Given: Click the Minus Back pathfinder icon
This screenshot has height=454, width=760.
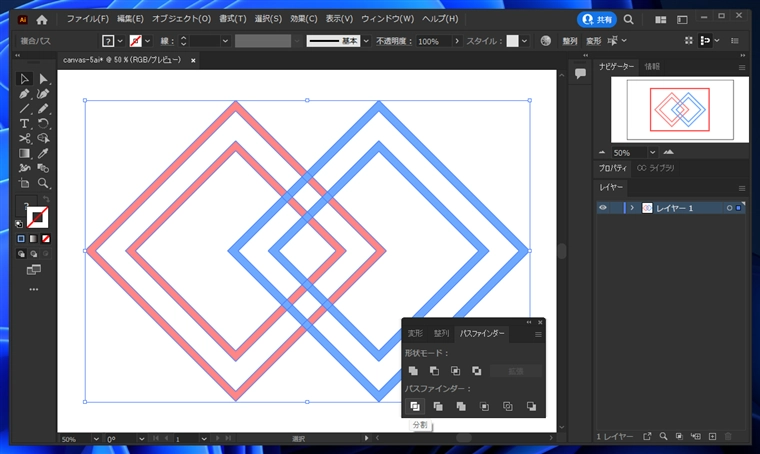Looking at the screenshot, I should click(531, 407).
